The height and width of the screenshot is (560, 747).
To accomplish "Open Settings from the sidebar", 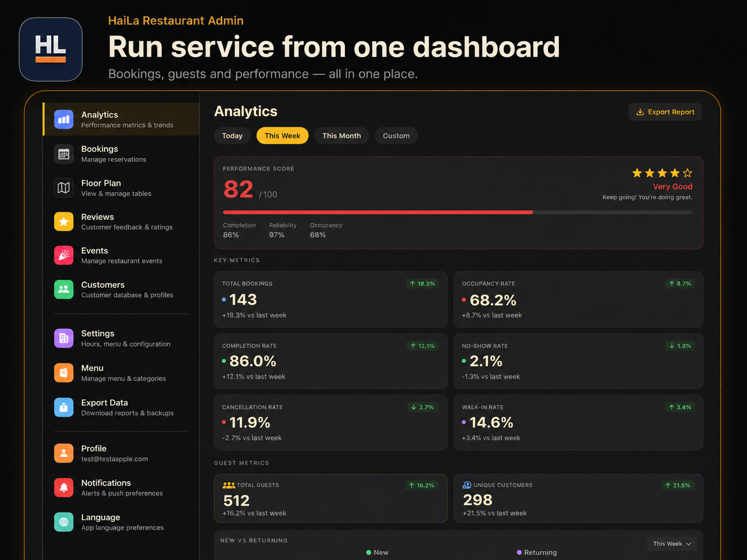I will coord(97,334).
